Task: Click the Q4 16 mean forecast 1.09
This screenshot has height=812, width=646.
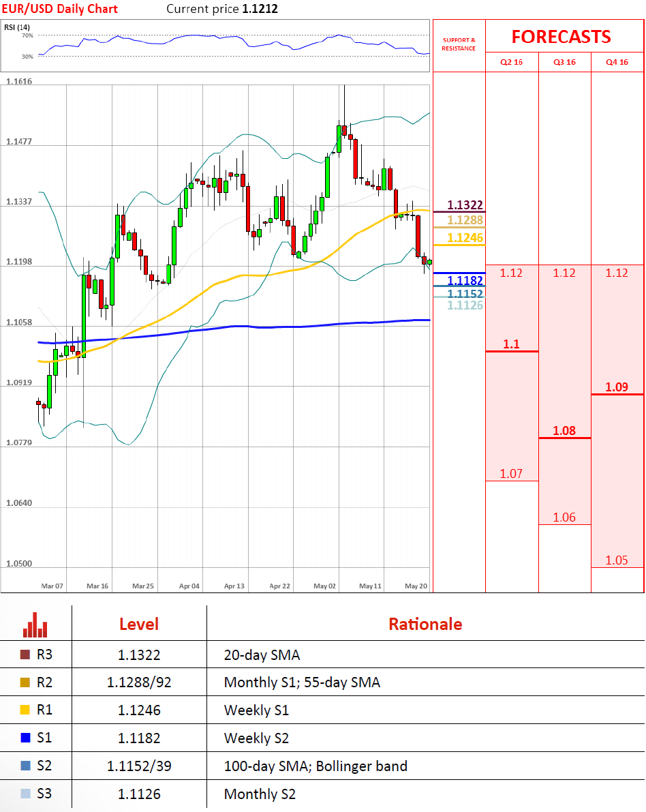Action: click(617, 387)
